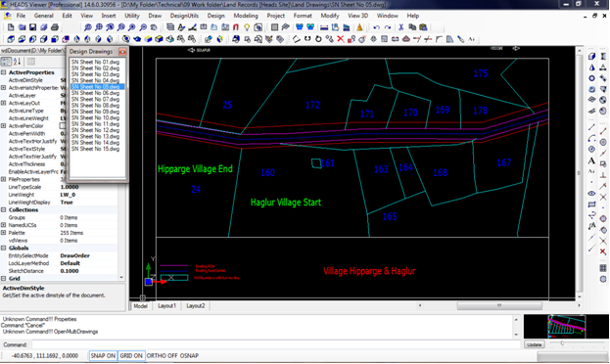Click the rectangle tool in right palette
Screen dimensions: 610x364
(591, 205)
